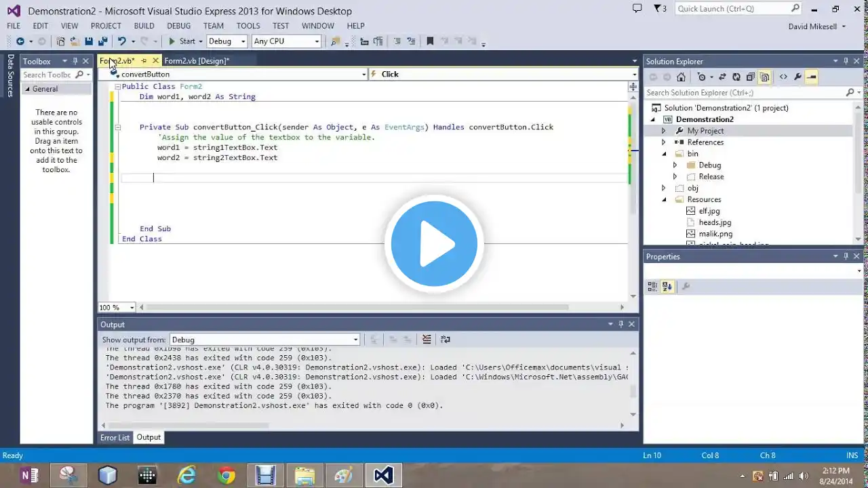This screenshot has width=868, height=488.
Task: Expand the Debug folder under bin
Action: [x=675, y=165]
